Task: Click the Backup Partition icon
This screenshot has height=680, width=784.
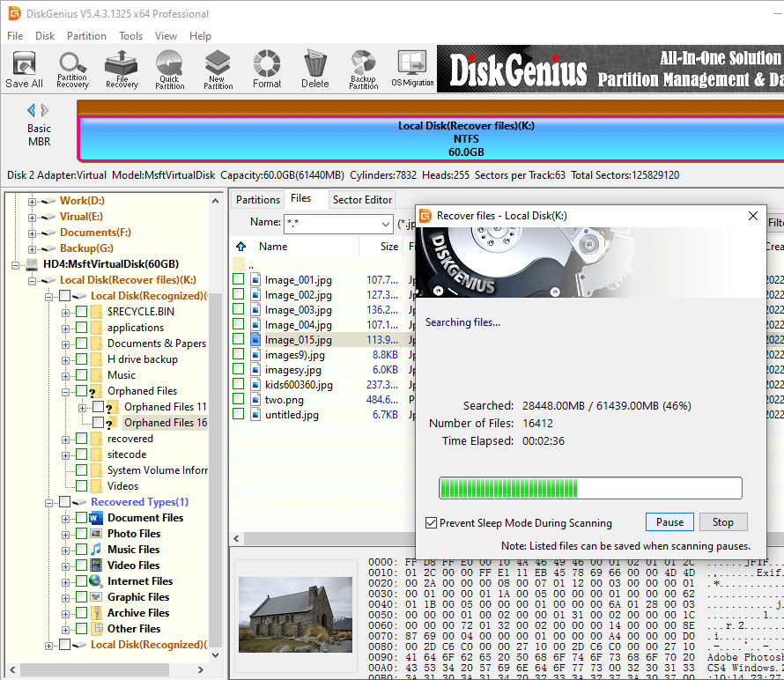Action: tap(363, 69)
